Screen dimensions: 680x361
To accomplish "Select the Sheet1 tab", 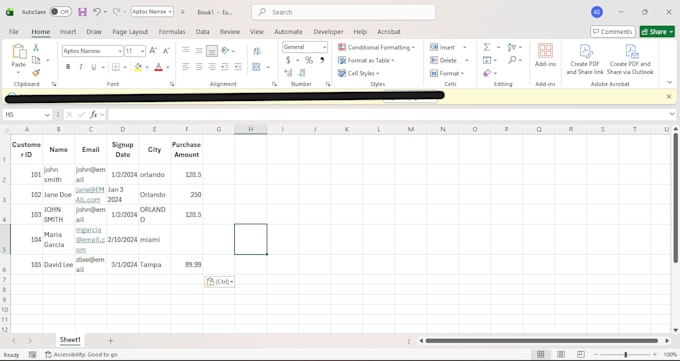I will coord(70,340).
